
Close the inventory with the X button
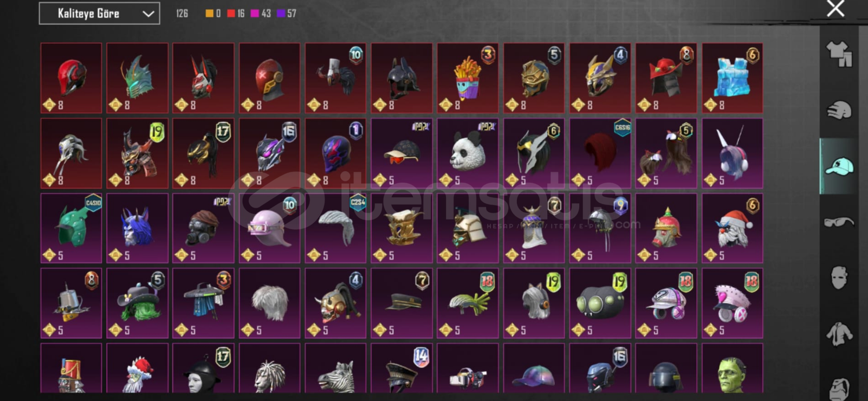pyautogui.click(x=835, y=9)
